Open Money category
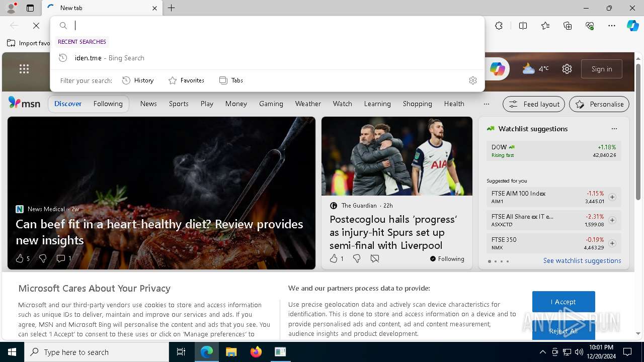 236,104
